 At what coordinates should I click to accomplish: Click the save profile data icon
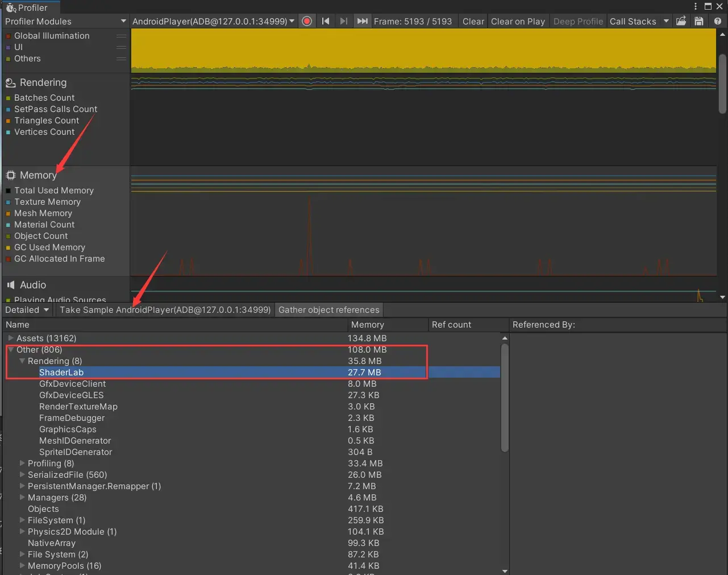click(x=700, y=21)
